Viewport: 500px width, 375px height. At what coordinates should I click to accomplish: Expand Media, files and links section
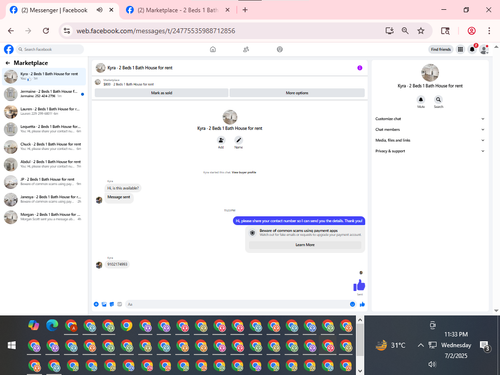click(x=430, y=140)
